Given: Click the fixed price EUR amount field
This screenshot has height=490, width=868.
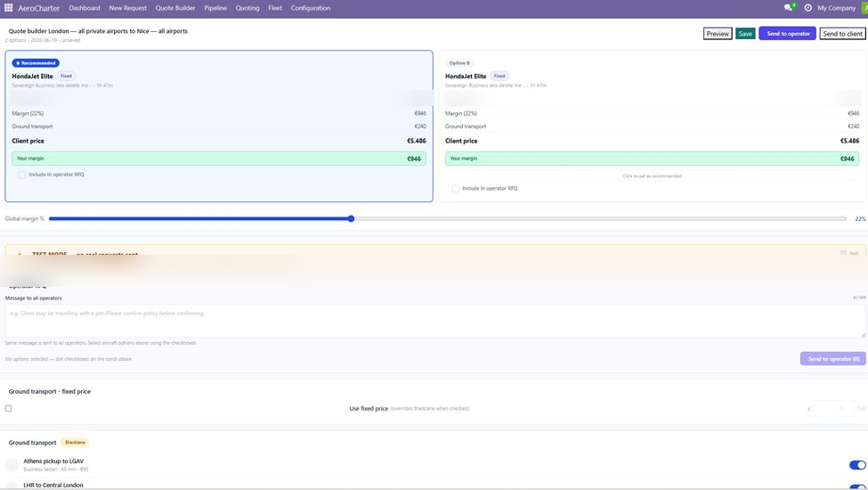Looking at the screenshot, I should point(833,409).
